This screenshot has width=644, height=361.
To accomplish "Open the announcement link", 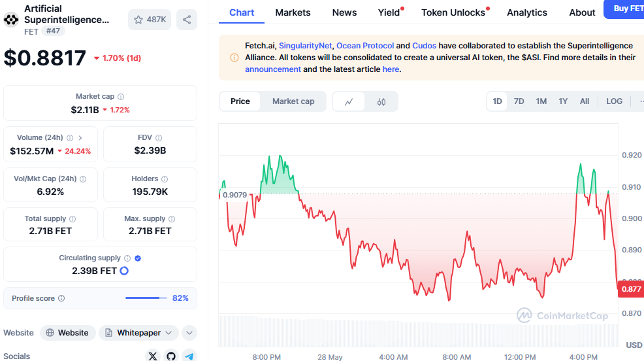I will 273,69.
